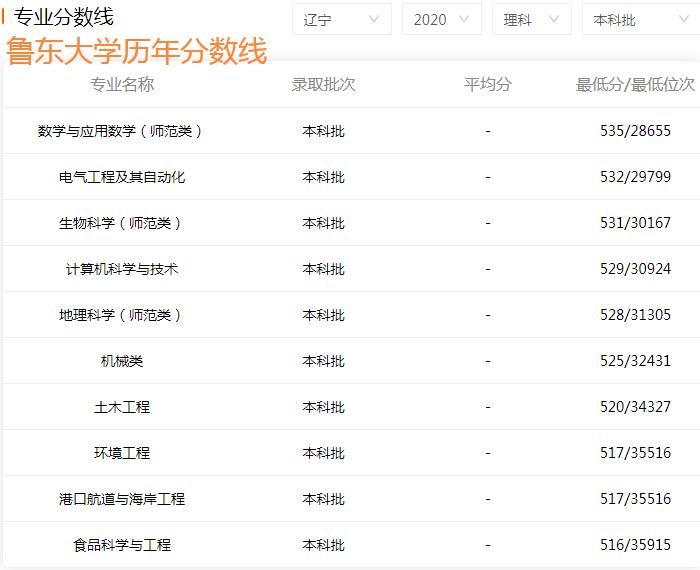Select the 地理科学（师范类） row name
The image size is (700, 570).
point(122,315)
